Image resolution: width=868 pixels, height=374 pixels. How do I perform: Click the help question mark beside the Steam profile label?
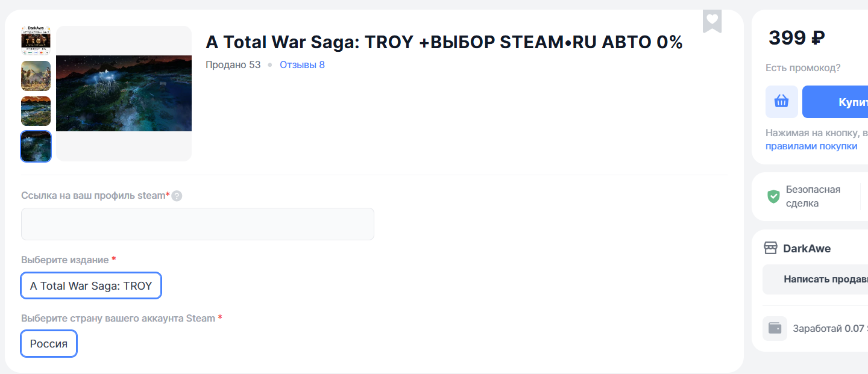[177, 196]
